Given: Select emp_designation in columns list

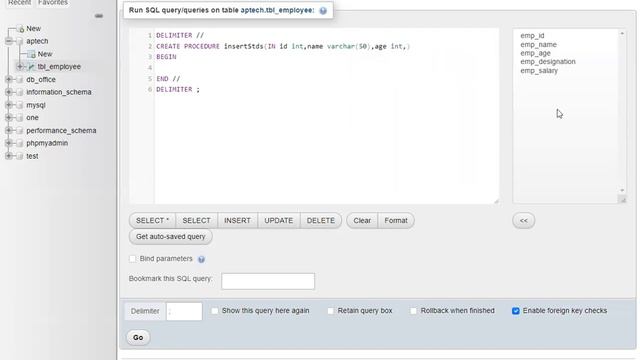Looking at the screenshot, I should tap(548, 62).
